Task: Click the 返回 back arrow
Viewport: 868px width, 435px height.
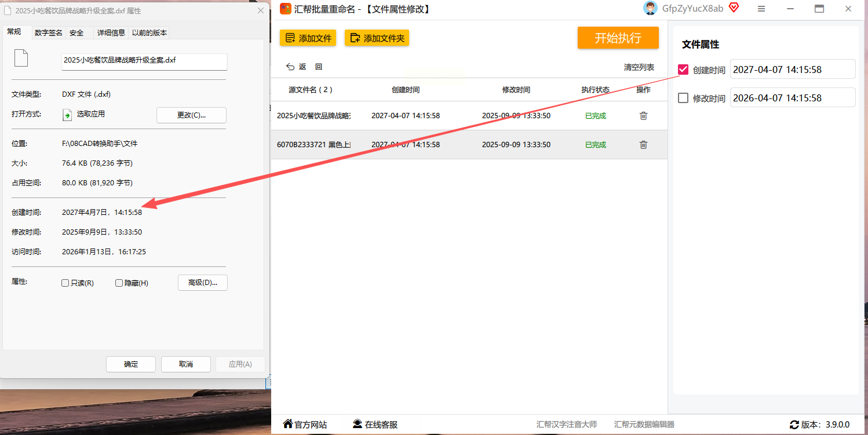Action: pyautogui.click(x=290, y=67)
